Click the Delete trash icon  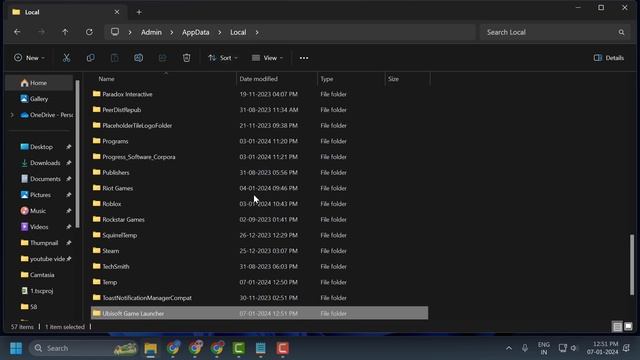coord(187,58)
